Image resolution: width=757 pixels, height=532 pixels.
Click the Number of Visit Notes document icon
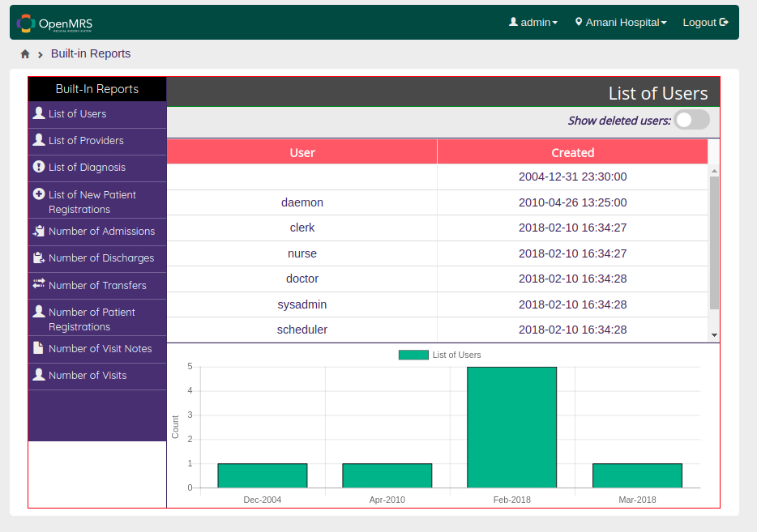[x=38, y=347]
